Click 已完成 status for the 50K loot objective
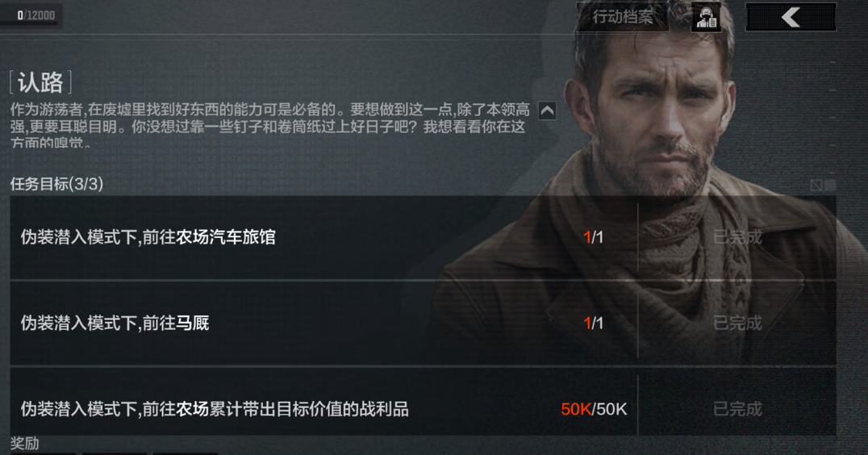This screenshot has width=868, height=455. (737, 409)
